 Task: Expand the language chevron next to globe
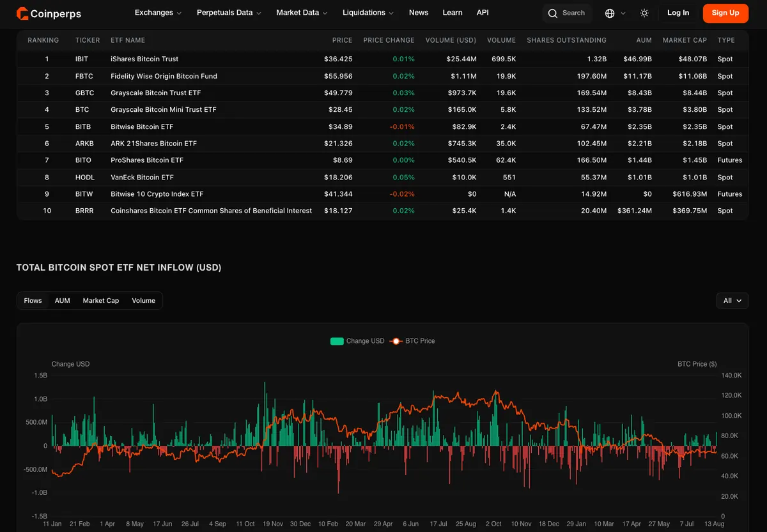(x=623, y=13)
